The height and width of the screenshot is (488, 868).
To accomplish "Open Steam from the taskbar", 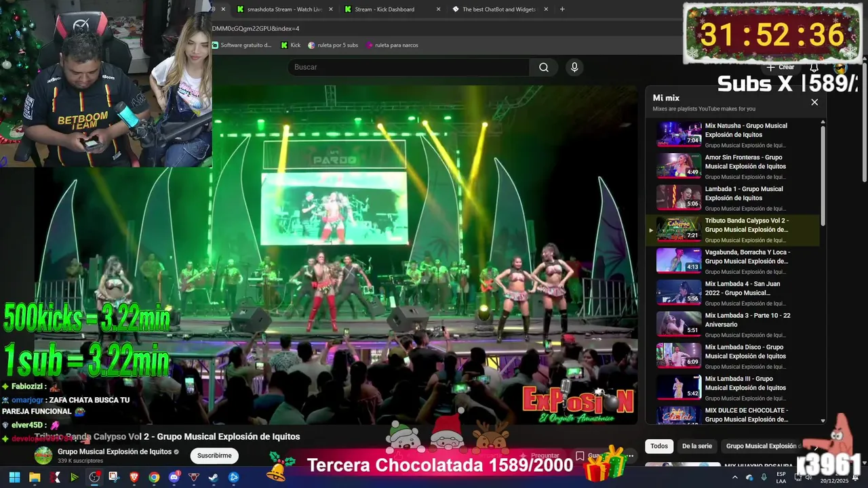I will (214, 477).
